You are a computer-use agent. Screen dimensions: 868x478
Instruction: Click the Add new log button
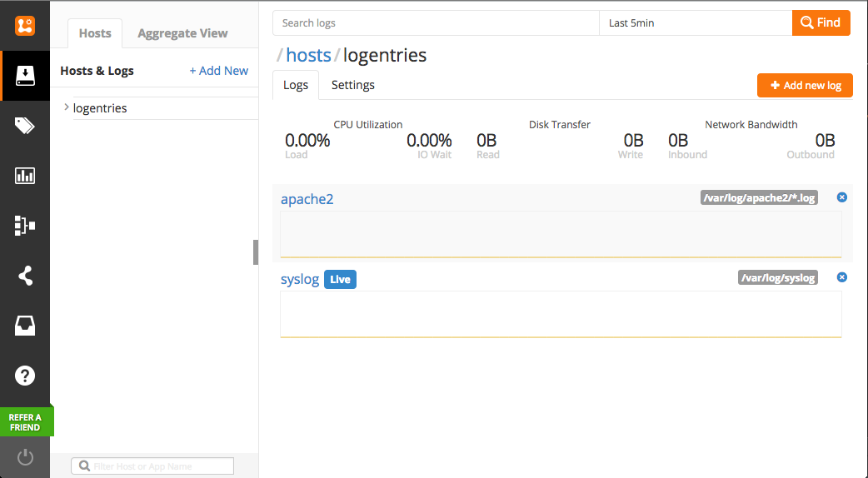point(805,86)
